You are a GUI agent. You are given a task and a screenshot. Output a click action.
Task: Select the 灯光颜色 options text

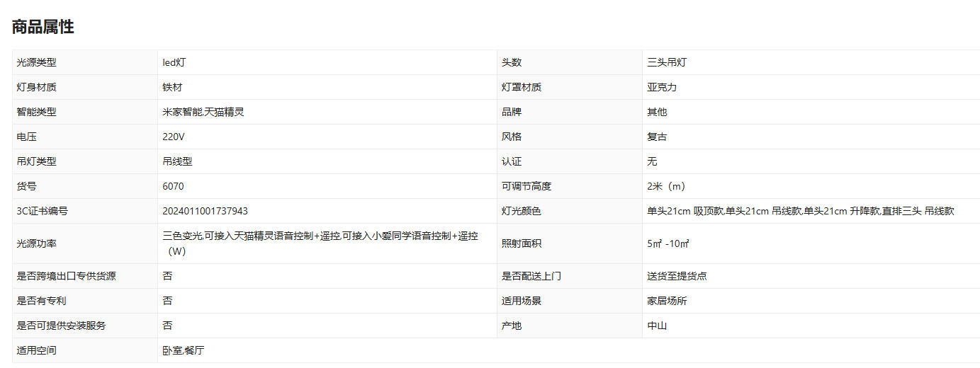[800, 211]
